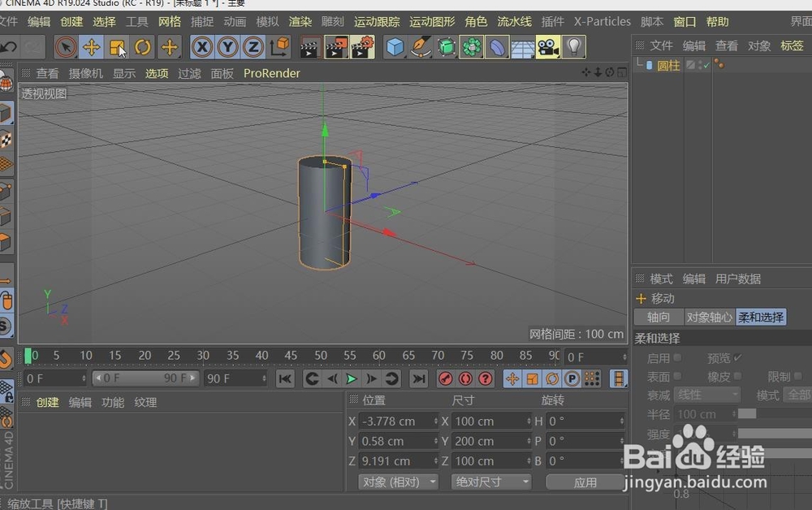812x510 pixels.
Task: Open Render Settings gear clapperboard
Action: (x=362, y=47)
